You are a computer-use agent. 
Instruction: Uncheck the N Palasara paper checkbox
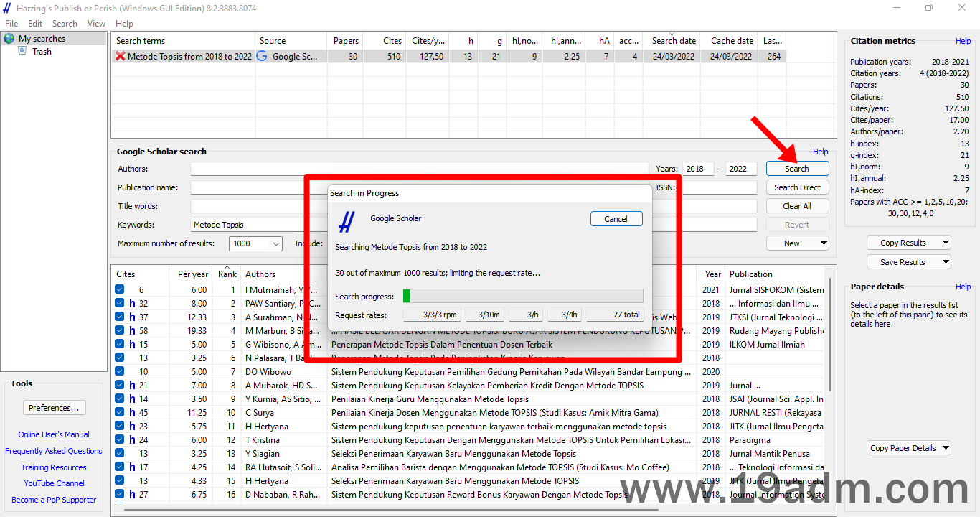coord(119,358)
